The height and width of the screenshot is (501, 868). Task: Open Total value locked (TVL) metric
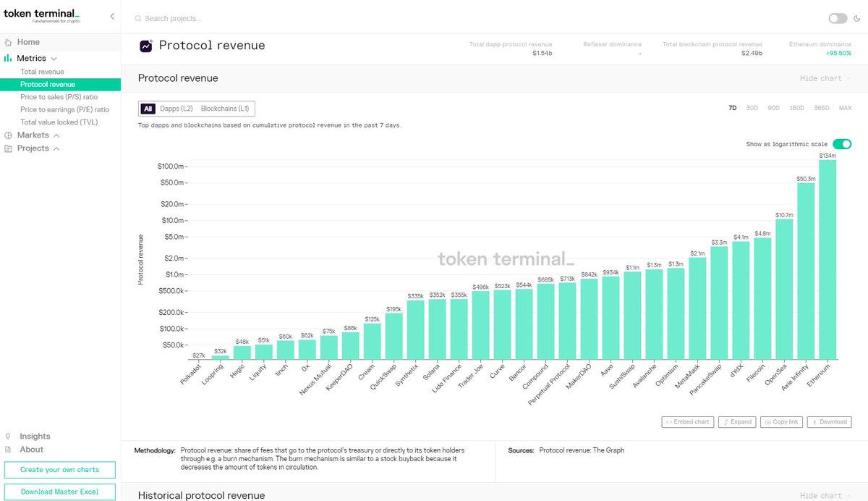[x=61, y=122]
